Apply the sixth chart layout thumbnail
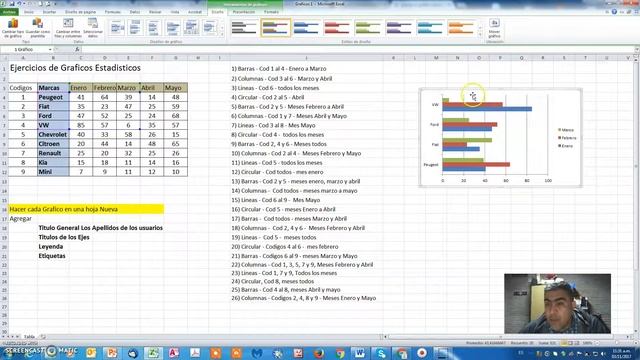Viewport: 640px width, 360px height. 209,28
